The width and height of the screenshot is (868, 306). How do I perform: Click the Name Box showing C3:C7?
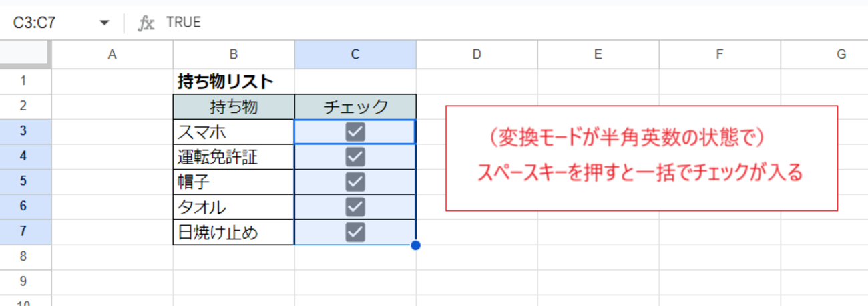click(x=47, y=23)
